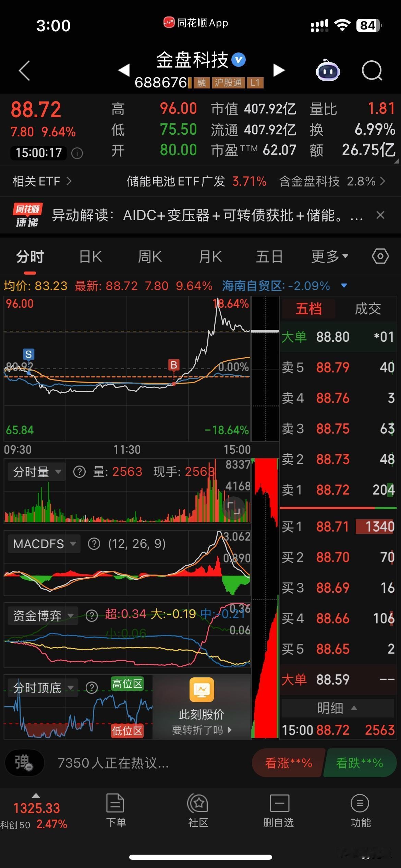401x868 pixels.
Task: Tap the back arrow icon
Action: tap(24, 71)
